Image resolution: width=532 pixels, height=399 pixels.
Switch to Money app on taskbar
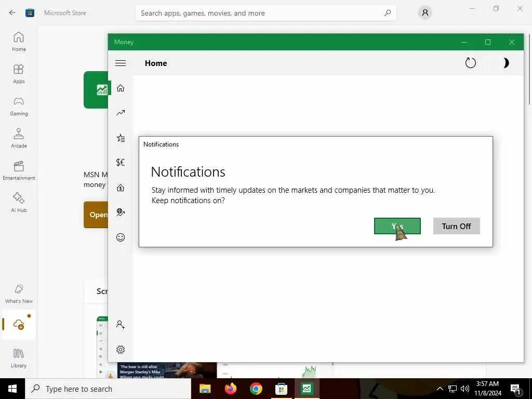[x=307, y=389]
